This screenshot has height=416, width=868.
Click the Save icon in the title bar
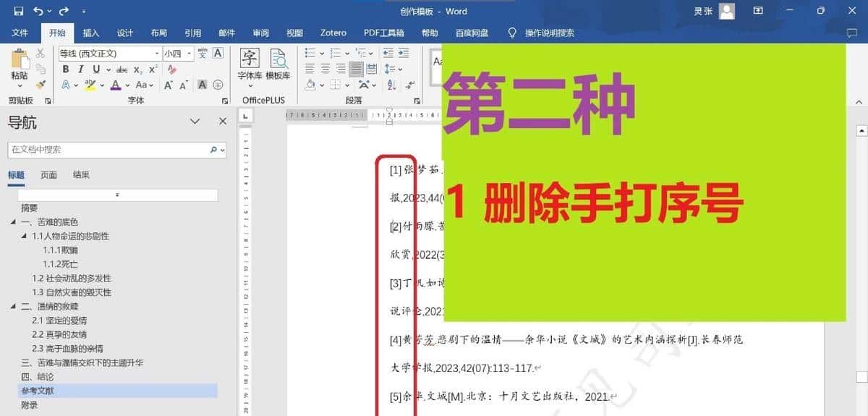[x=18, y=11]
